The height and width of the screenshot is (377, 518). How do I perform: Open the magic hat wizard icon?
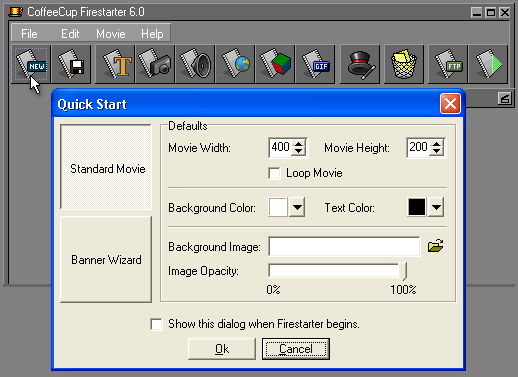[360, 64]
